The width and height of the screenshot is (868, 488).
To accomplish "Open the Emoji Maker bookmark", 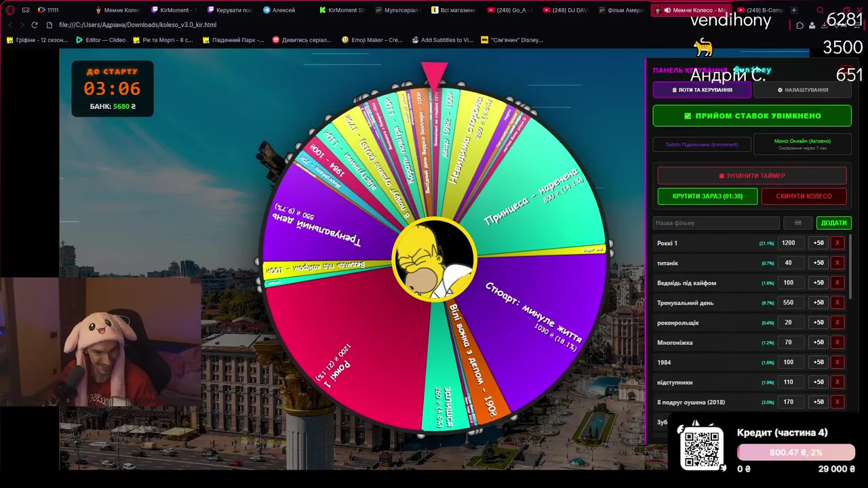I will tap(372, 40).
